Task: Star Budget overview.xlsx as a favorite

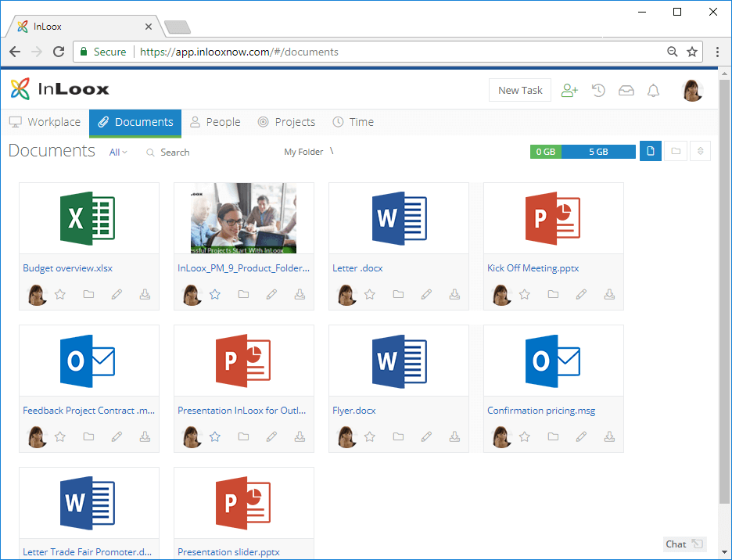Action: (60, 294)
